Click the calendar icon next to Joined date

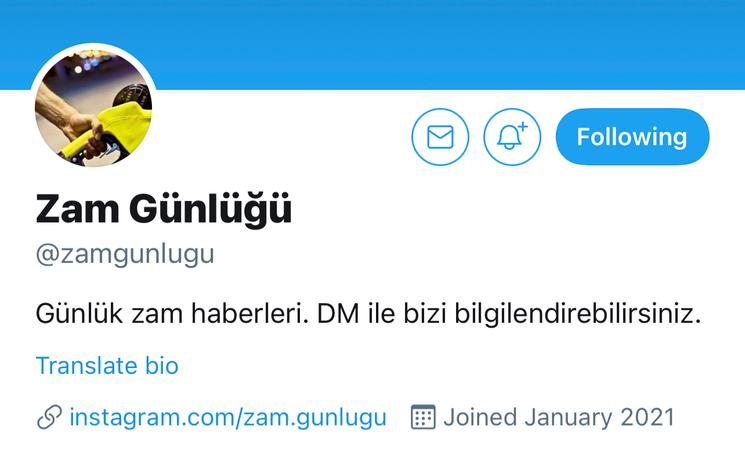pyautogui.click(x=423, y=417)
